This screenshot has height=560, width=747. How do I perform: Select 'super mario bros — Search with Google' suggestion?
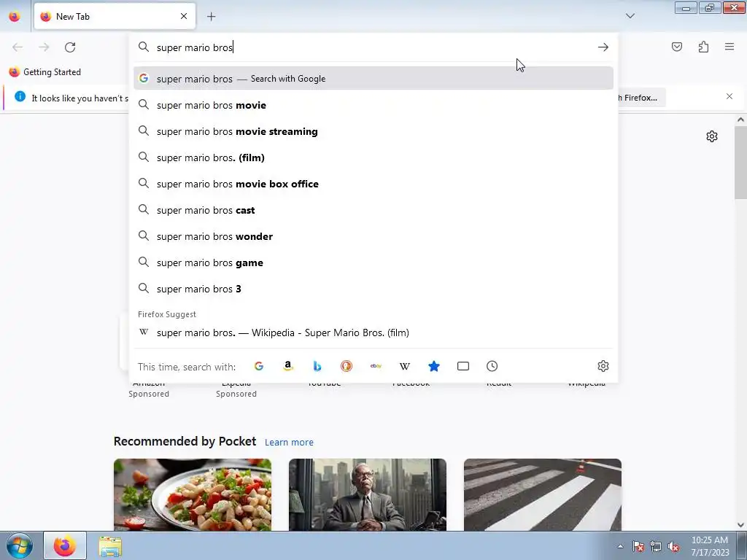373,79
